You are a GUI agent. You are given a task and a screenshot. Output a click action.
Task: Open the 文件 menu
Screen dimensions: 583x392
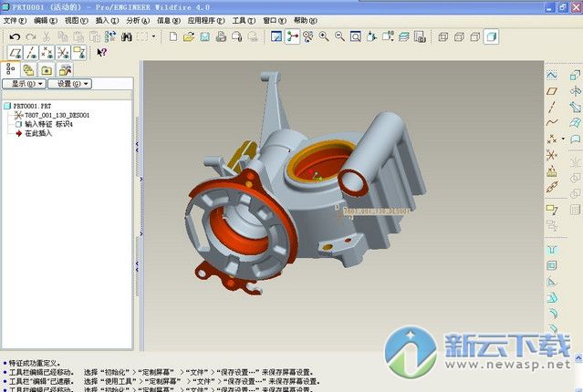point(15,20)
